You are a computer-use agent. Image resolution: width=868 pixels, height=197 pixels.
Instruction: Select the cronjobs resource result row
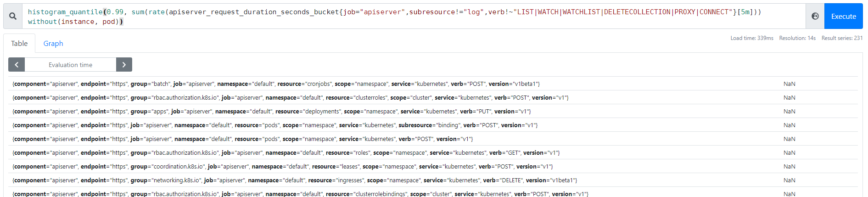coord(276,84)
